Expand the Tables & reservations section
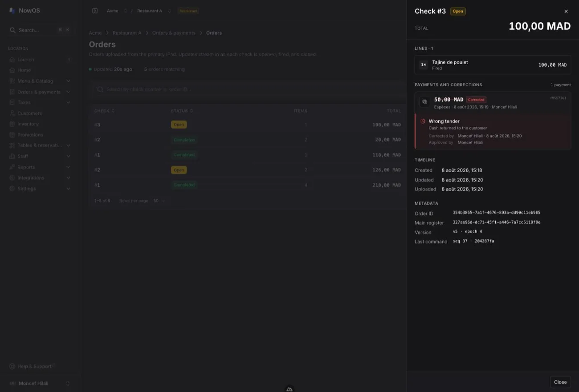Viewport: 579px width, 392px height. coord(68,145)
